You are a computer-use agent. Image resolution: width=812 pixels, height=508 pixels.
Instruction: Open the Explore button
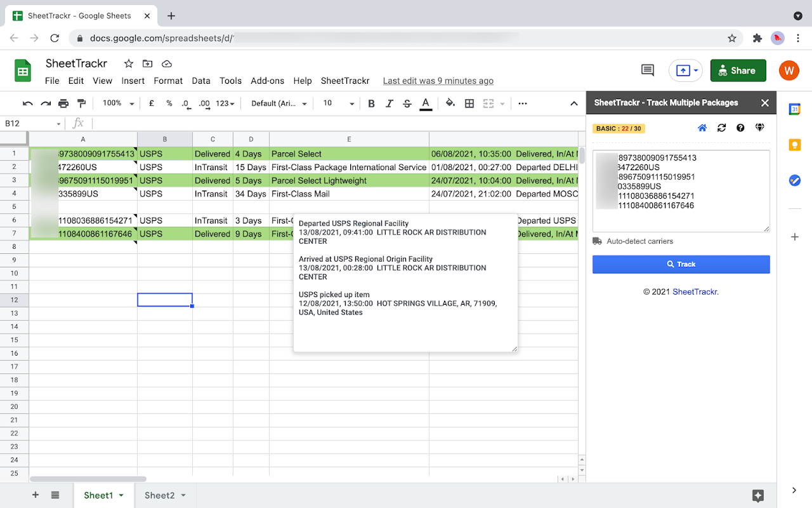(757, 495)
